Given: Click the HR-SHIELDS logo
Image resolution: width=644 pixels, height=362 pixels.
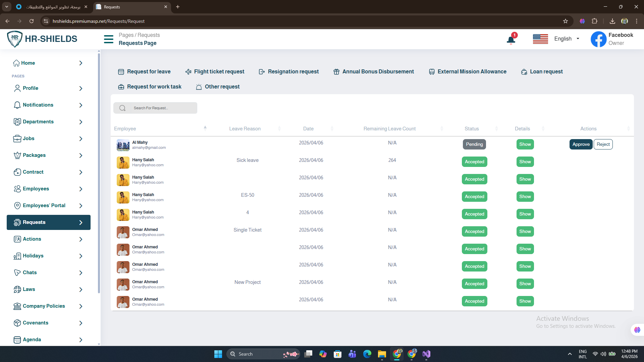Looking at the screenshot, I should coord(42,39).
